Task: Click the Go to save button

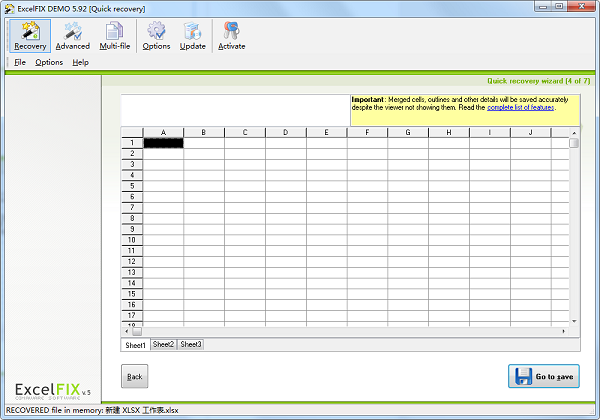Action: click(543, 377)
